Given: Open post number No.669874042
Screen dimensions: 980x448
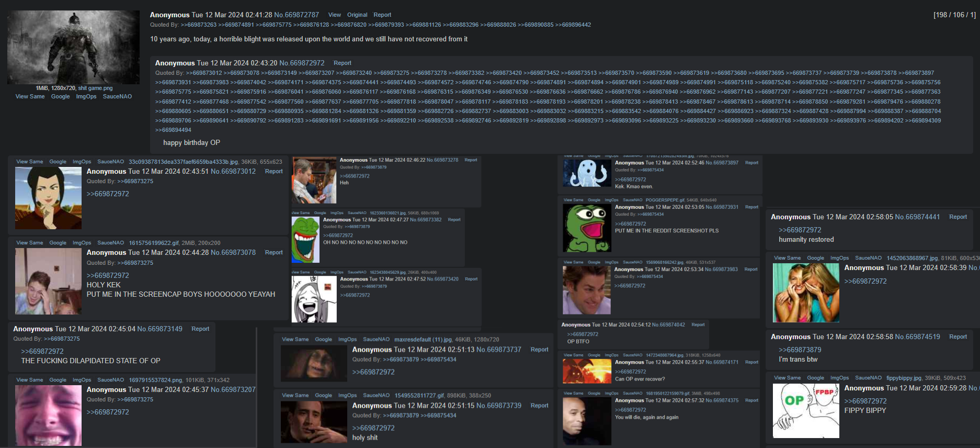Looking at the screenshot, I should pyautogui.click(x=668, y=324).
